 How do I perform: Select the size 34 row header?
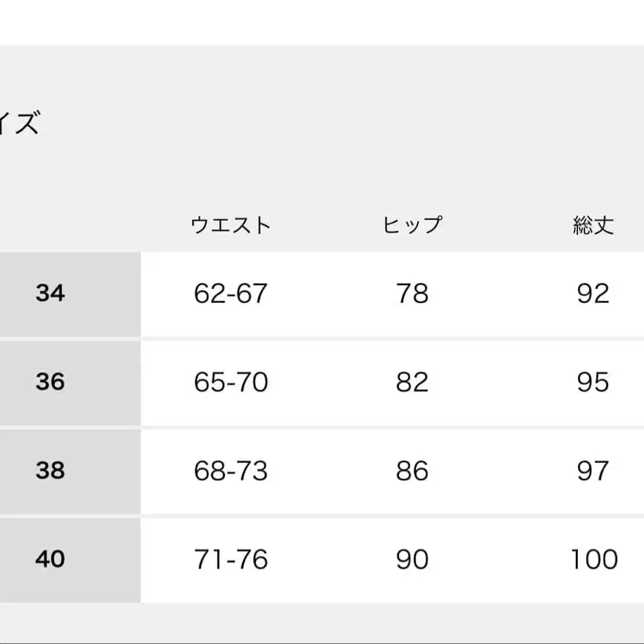coord(50,293)
